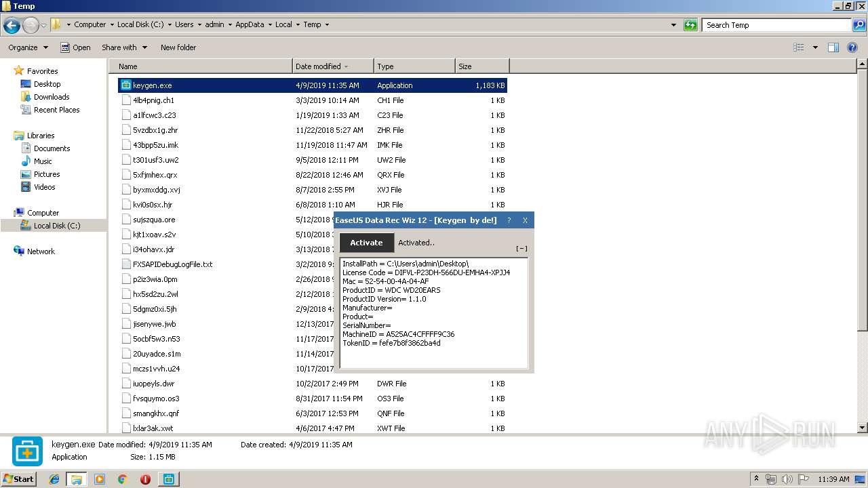Click the Search Temp input field

(x=776, y=25)
